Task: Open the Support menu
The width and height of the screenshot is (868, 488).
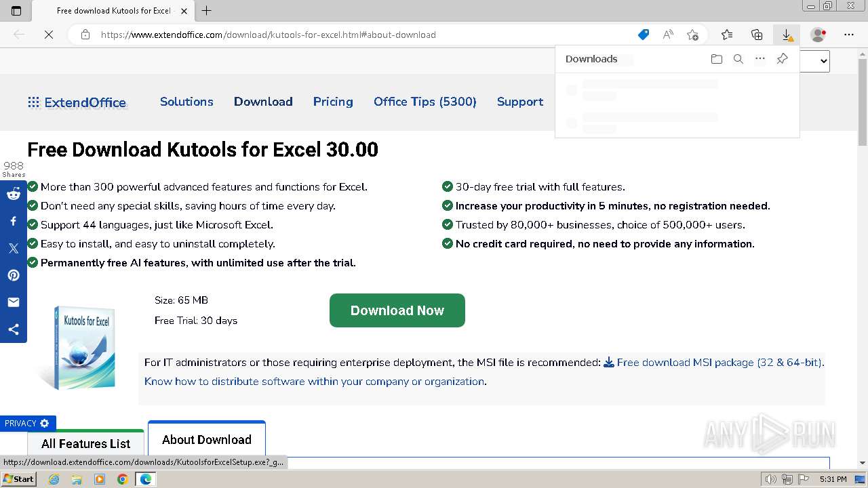Action: (520, 102)
